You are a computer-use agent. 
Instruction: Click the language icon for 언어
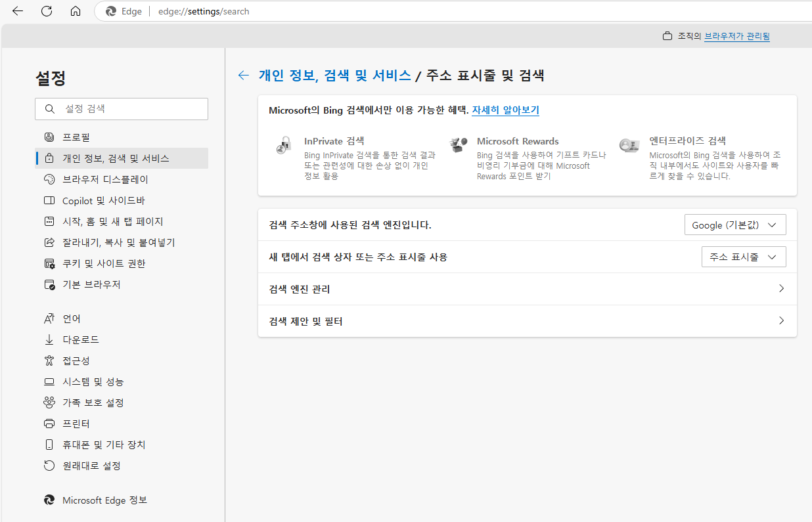click(x=49, y=318)
